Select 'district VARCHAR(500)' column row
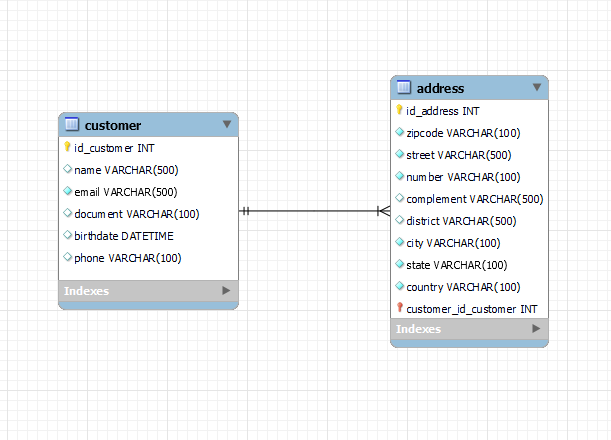Image resolution: width=611 pixels, height=440 pixels. pos(470,221)
